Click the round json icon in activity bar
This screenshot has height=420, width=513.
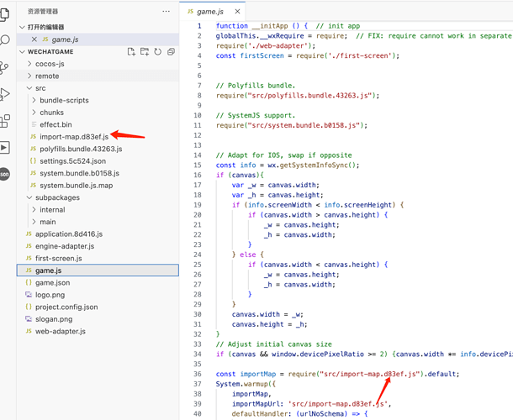click(4, 174)
